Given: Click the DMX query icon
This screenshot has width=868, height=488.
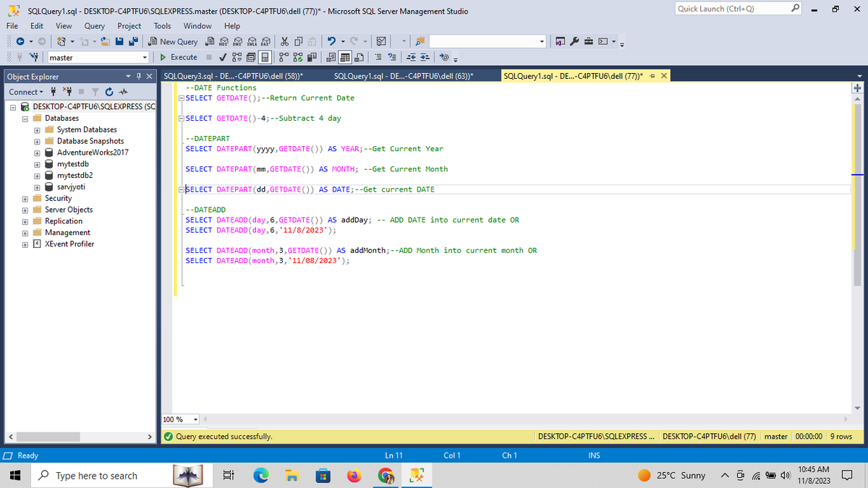Looking at the screenshot, I should point(238,42).
